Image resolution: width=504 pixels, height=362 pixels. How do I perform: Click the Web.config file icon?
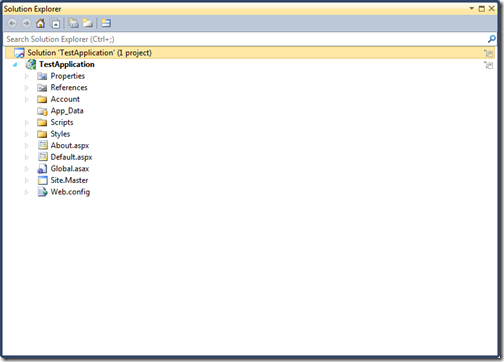[43, 192]
